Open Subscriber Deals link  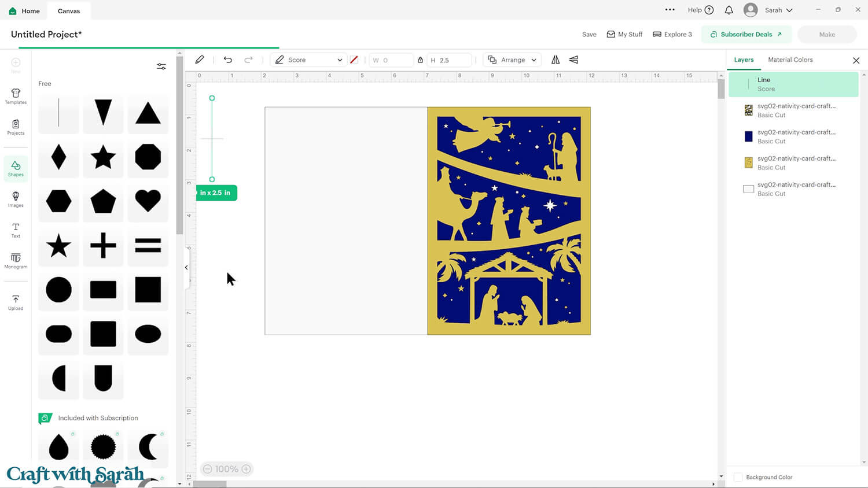[746, 35]
